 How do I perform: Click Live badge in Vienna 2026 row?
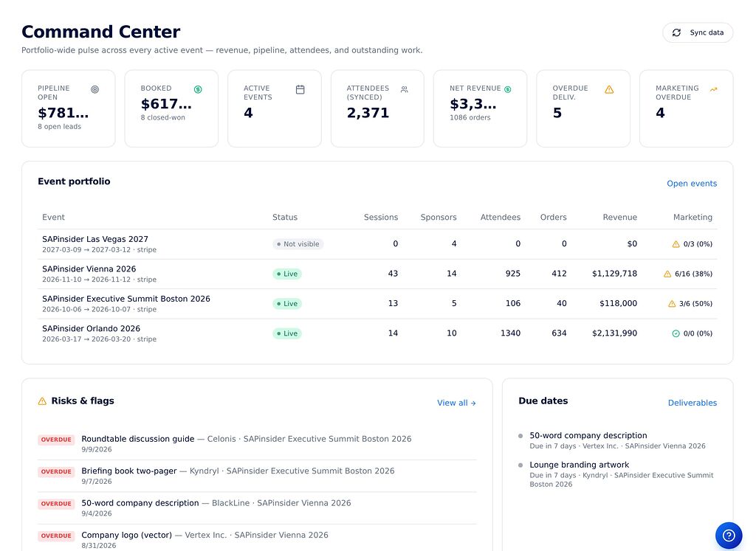(287, 274)
